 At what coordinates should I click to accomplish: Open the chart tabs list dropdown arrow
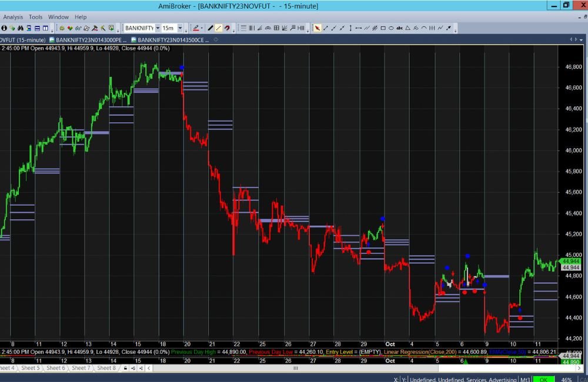581,40
